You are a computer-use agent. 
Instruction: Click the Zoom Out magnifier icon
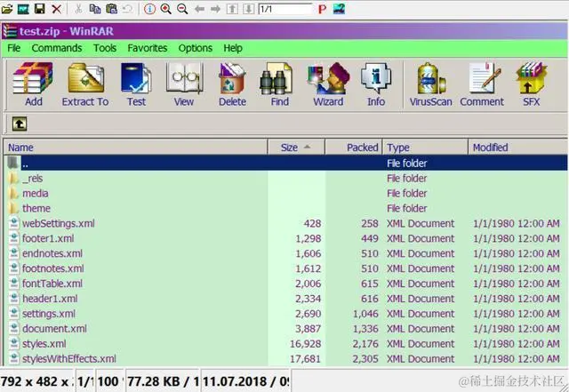[182, 9]
